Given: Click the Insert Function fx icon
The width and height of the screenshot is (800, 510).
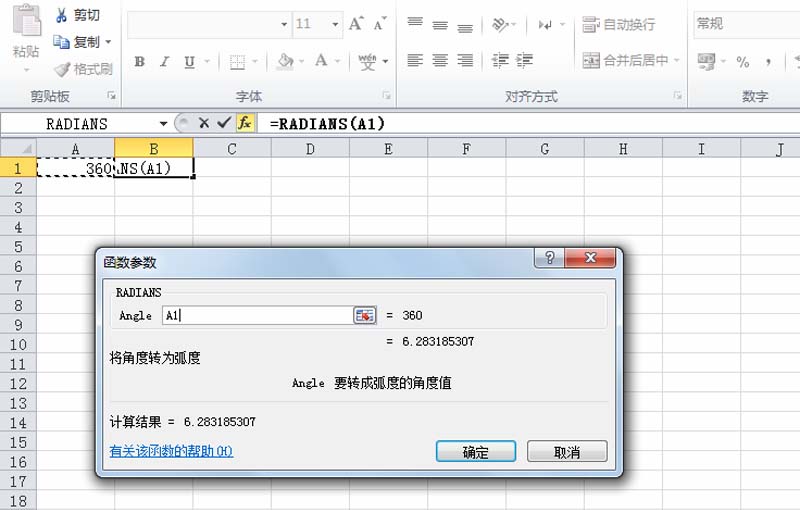Looking at the screenshot, I should point(245,123).
